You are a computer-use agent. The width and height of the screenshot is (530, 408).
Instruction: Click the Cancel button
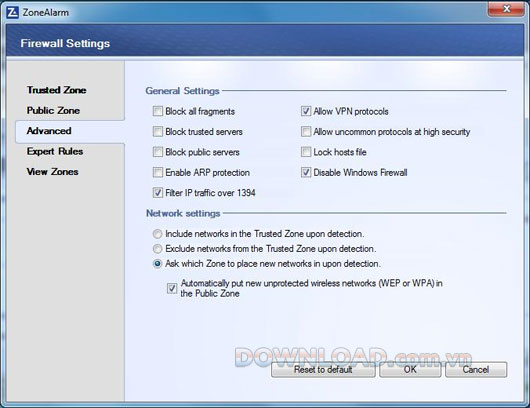tap(476, 369)
